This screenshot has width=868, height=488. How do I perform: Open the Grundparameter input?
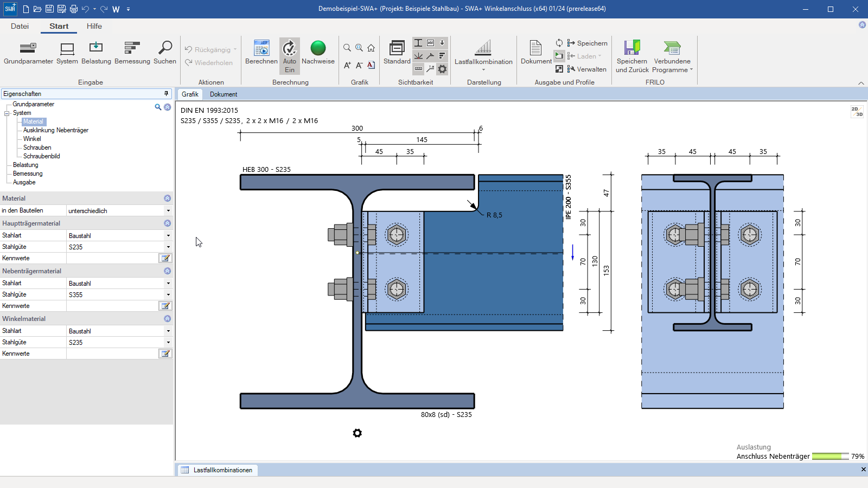pyautogui.click(x=28, y=53)
